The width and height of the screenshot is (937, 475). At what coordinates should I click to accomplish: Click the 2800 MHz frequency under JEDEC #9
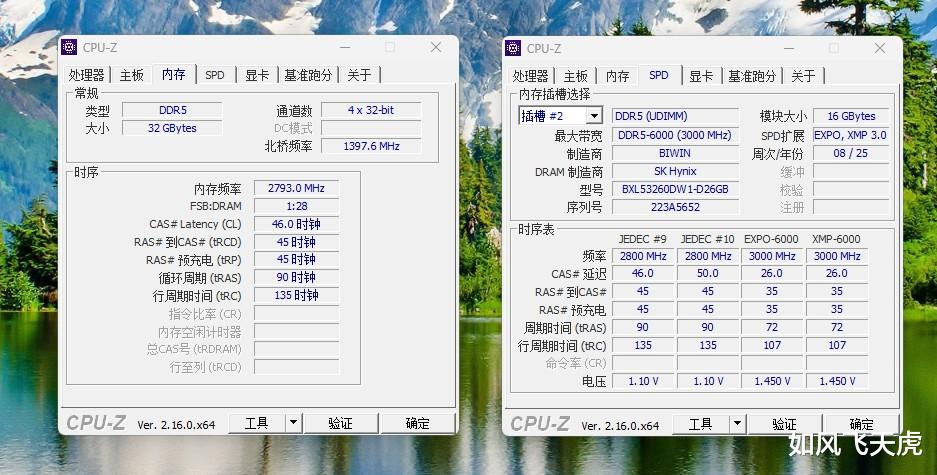tap(643, 256)
